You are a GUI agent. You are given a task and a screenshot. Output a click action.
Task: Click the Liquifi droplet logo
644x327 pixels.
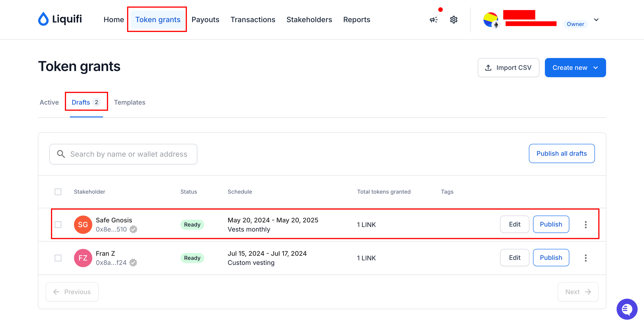(43, 19)
